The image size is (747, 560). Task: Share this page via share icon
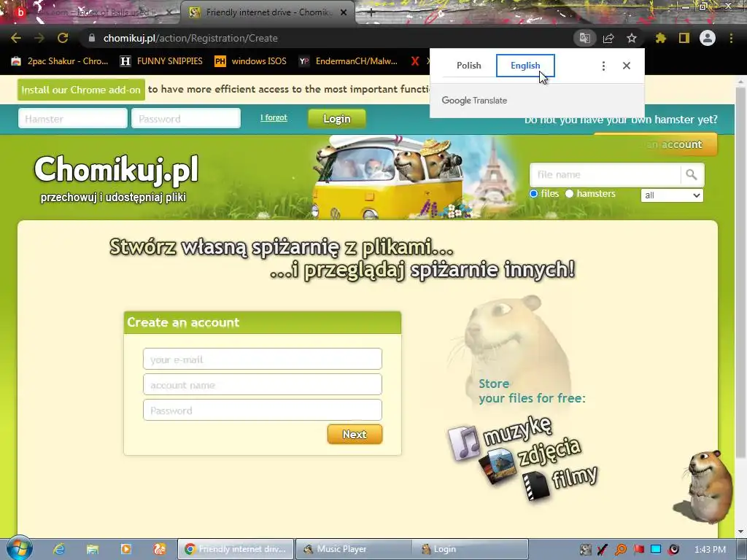pos(608,38)
